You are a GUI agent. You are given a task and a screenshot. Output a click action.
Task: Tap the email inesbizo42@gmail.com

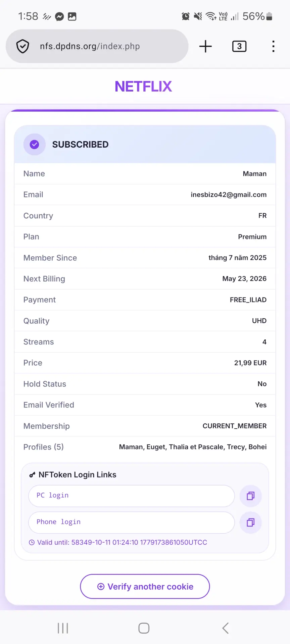[229, 195]
